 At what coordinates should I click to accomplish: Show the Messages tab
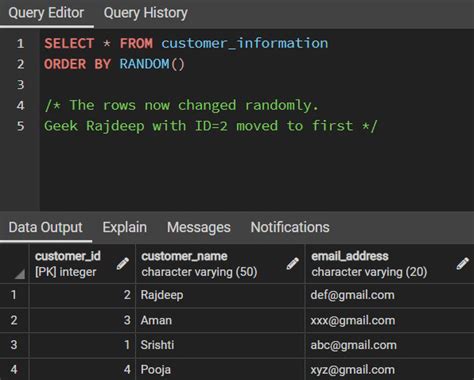(x=199, y=228)
